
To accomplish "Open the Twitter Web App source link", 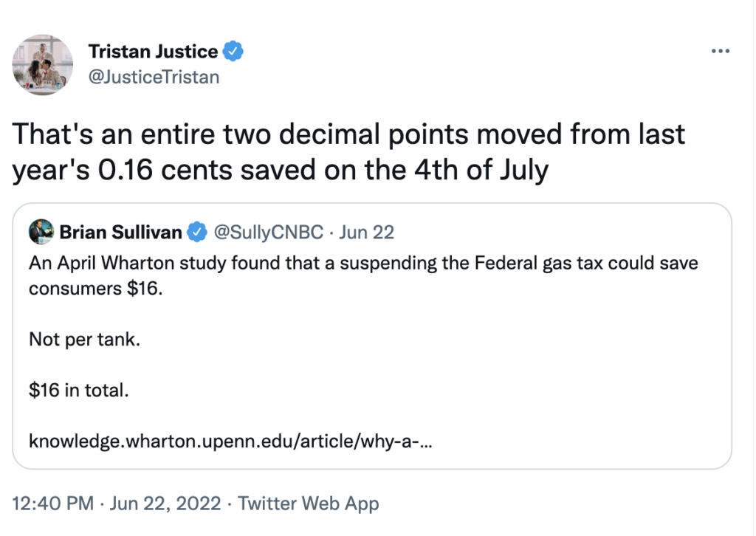I will pos(309,504).
